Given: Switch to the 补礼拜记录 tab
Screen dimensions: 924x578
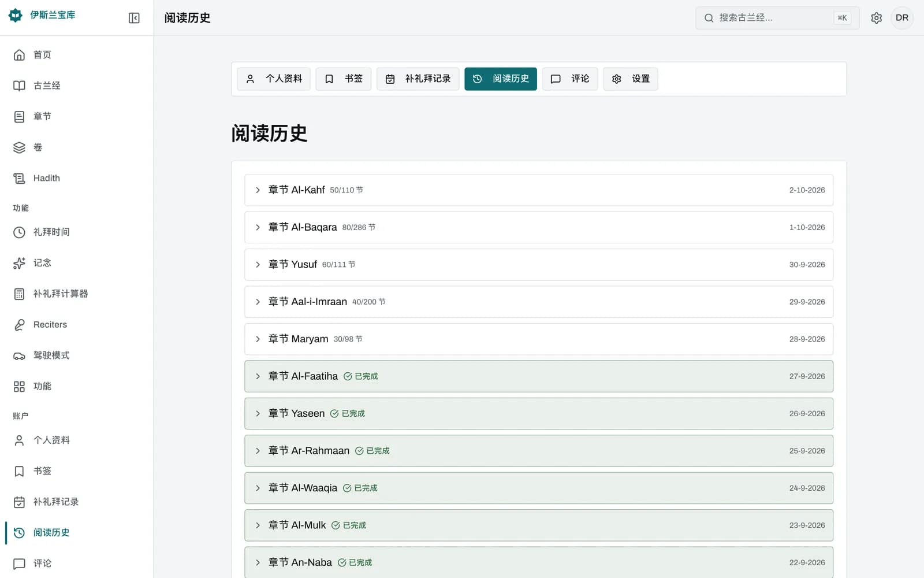Looking at the screenshot, I should (418, 79).
